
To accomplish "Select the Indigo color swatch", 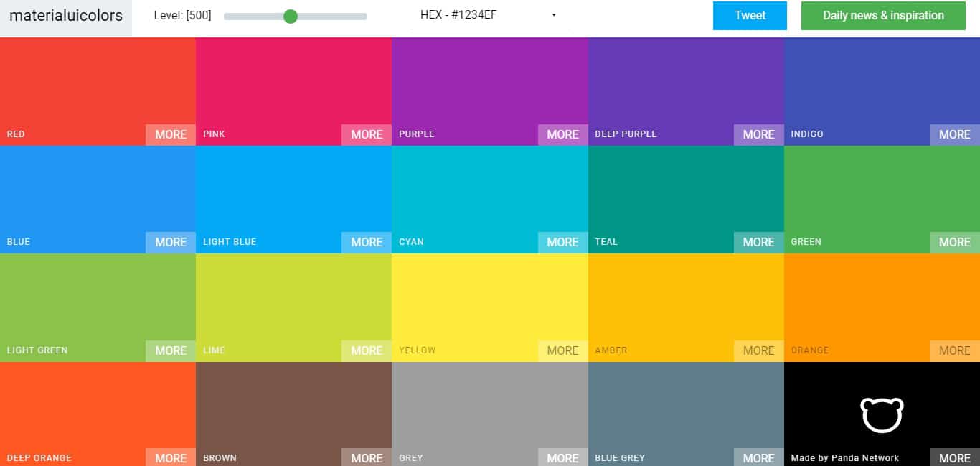I will [x=882, y=91].
